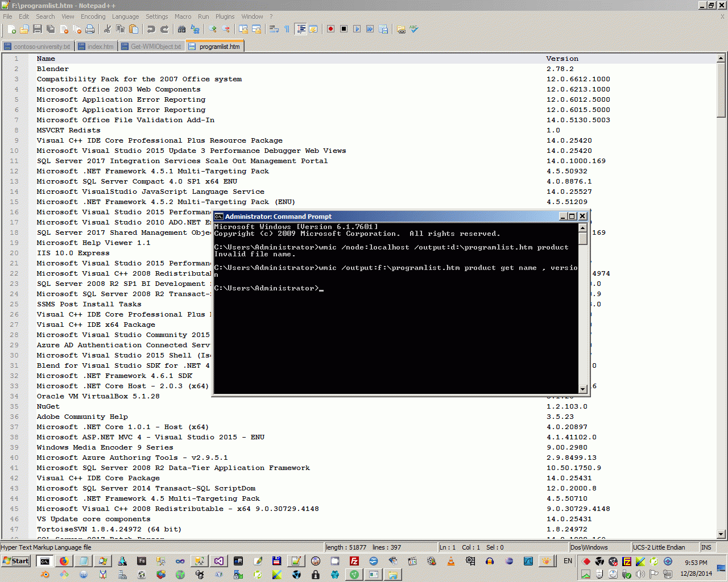
Task: Open Visual Studio from the taskbar
Action: pos(218,561)
